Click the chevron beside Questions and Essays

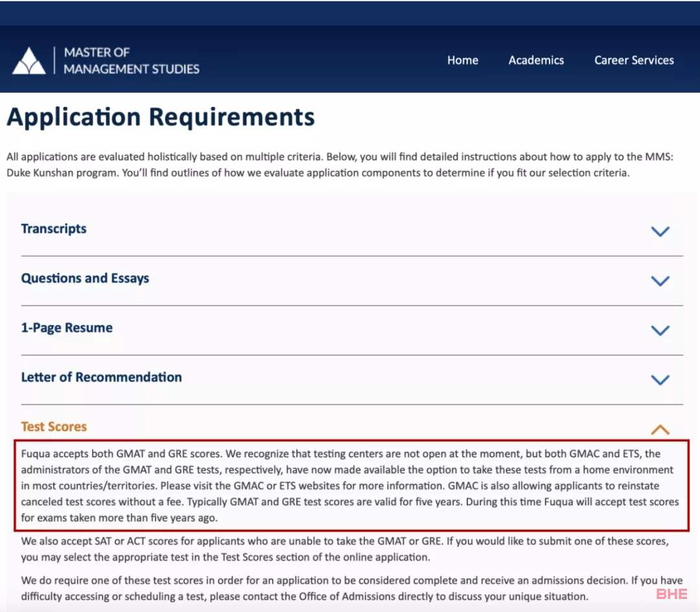660,281
